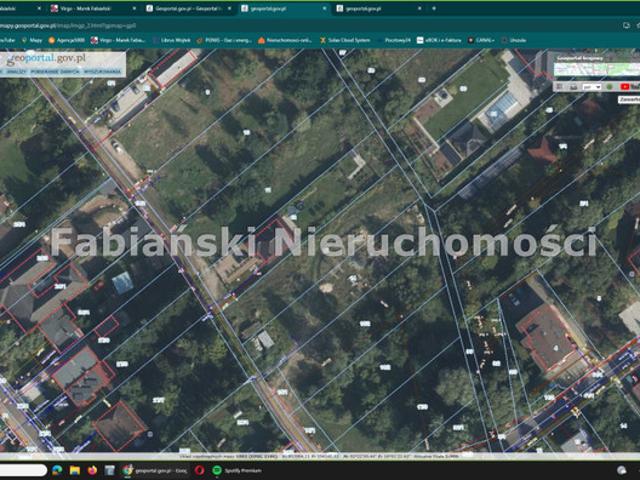640x480 pixels.
Task: Open the eBOK i e-Faktura bookmark
Action: [x=439, y=40]
